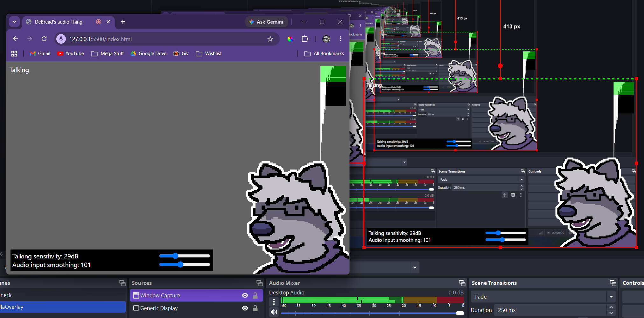Adjust the Talking sensitivity slider
Image resolution: width=644 pixels, height=318 pixels.
click(x=185, y=256)
